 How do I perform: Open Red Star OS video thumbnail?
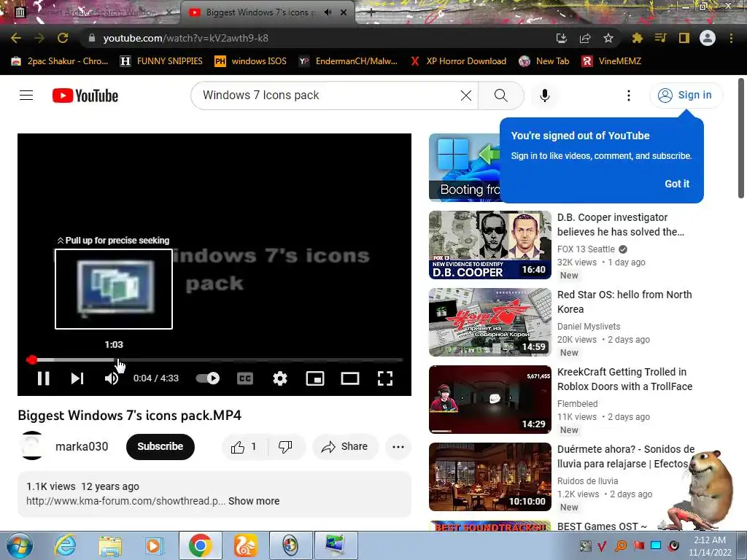489,322
